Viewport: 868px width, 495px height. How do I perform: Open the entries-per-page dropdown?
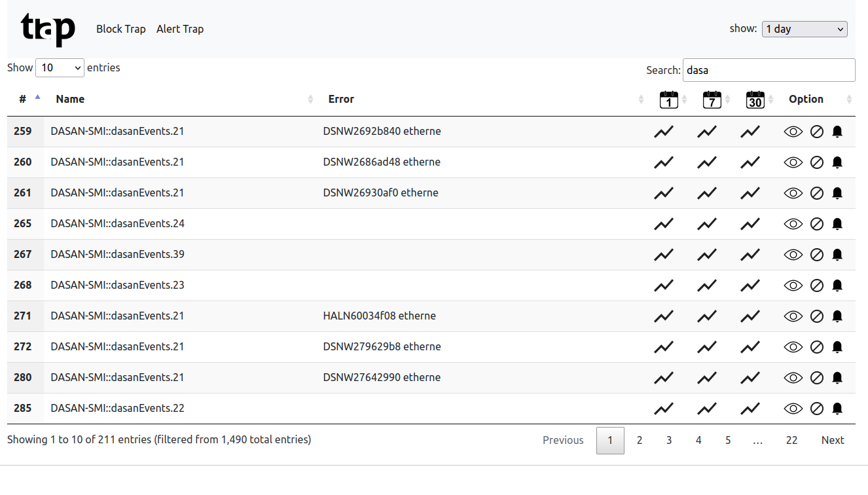coord(60,67)
